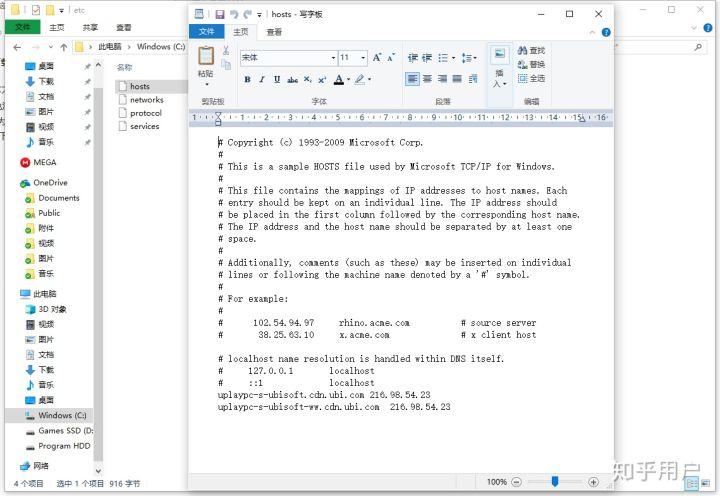Click Undo in quick access toolbar
720x496 pixels.
pos(234,14)
